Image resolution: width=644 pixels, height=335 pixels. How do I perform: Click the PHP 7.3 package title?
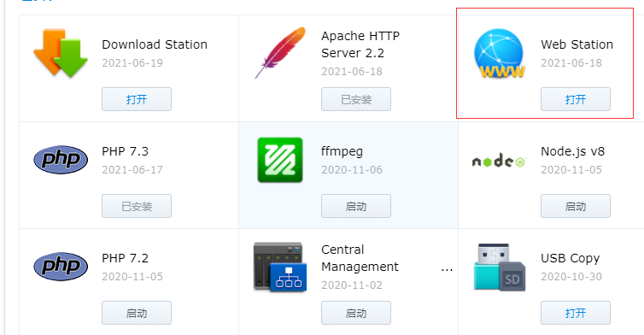[126, 151]
